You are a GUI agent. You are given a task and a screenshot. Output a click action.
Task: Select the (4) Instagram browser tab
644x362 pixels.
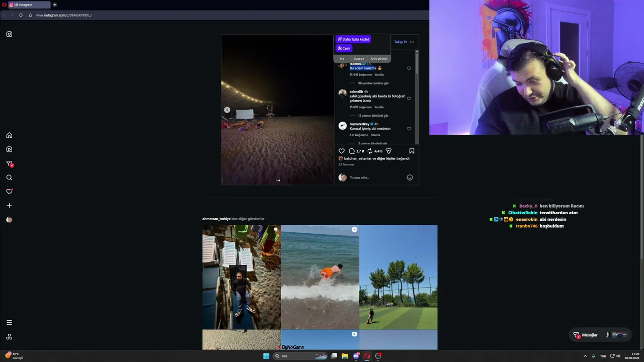coord(29,5)
